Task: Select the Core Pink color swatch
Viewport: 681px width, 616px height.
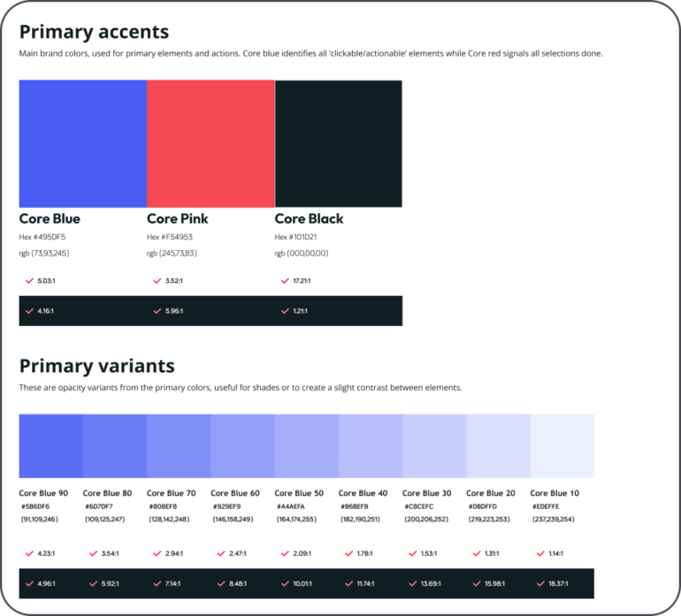Action: [x=210, y=144]
